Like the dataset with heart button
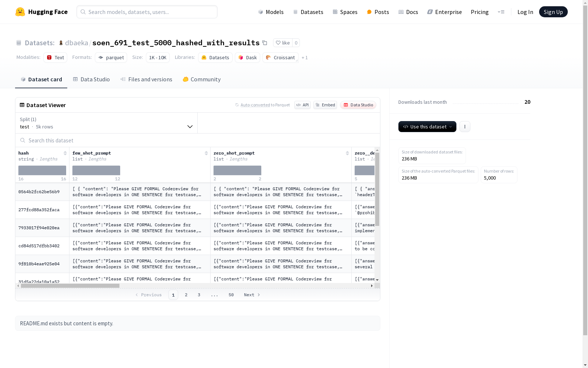The height and width of the screenshot is (368, 588). [x=283, y=43]
